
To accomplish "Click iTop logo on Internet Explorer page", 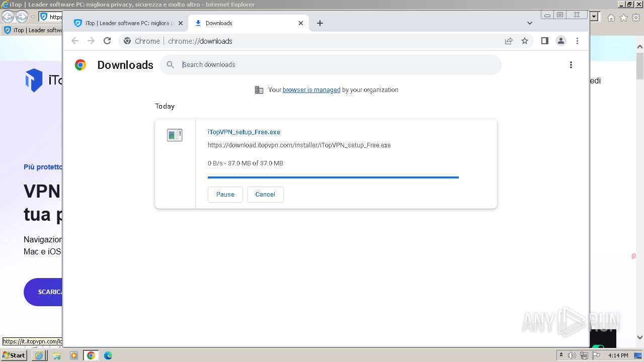I will pos(43,80).
